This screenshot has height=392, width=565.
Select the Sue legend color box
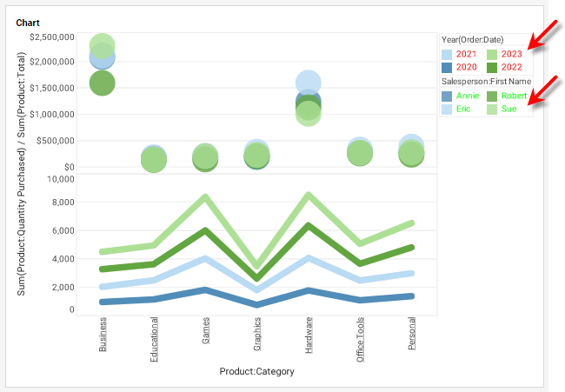(x=491, y=110)
